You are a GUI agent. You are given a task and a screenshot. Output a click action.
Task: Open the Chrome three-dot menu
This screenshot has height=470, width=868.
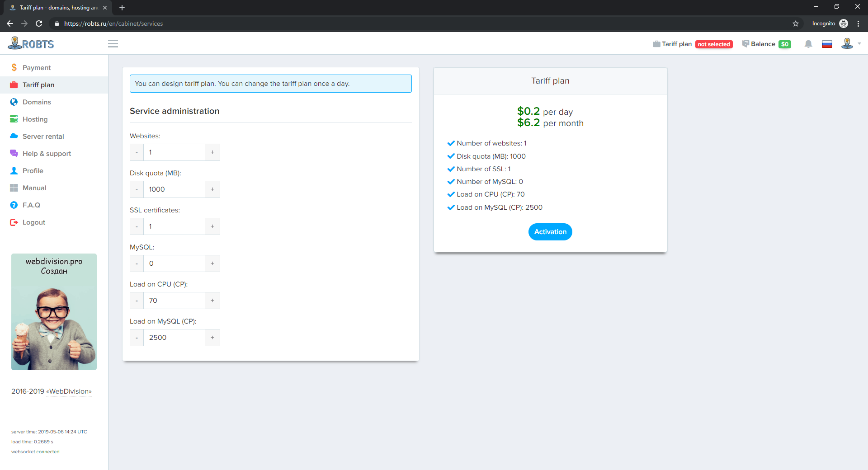pos(858,23)
